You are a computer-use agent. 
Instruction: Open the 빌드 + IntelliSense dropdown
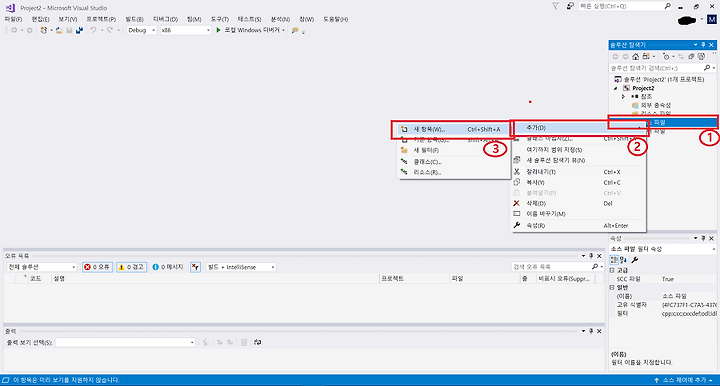(x=241, y=267)
